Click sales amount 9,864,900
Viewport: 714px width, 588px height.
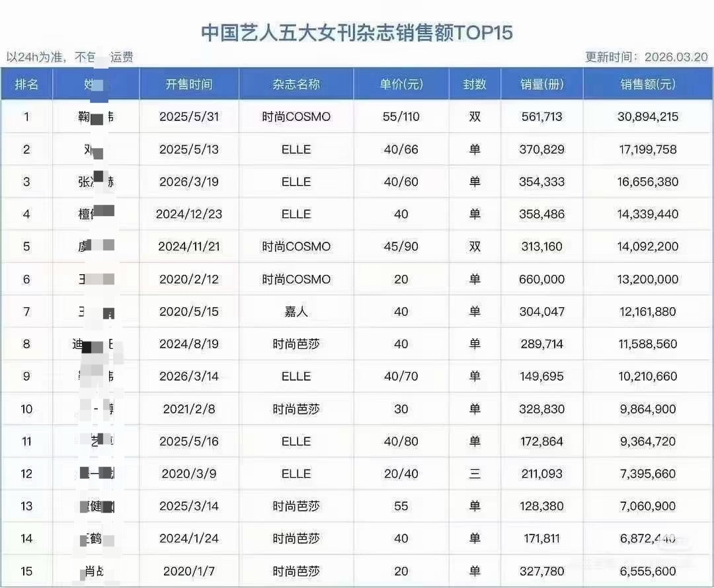point(648,409)
